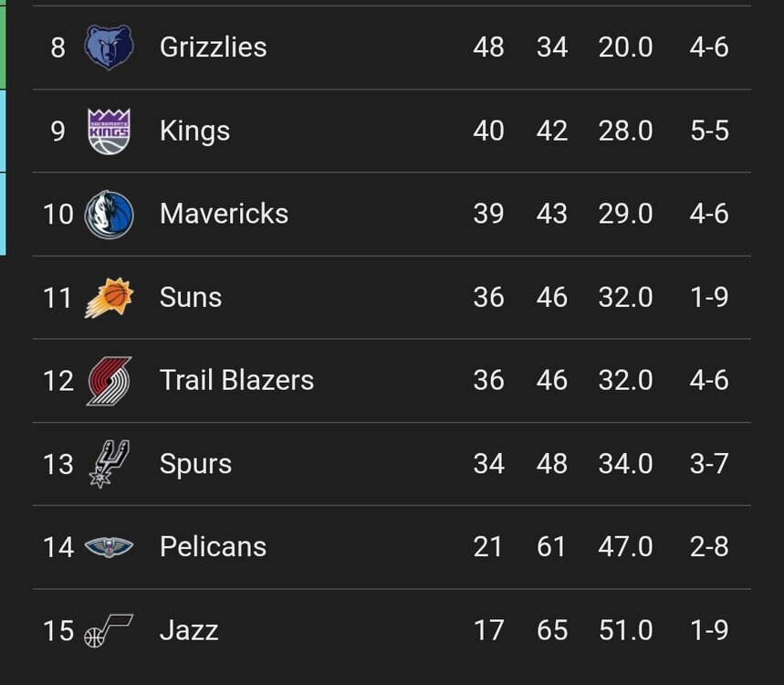Click the Trail Blazers name
The image size is (784, 685).
coord(236,381)
